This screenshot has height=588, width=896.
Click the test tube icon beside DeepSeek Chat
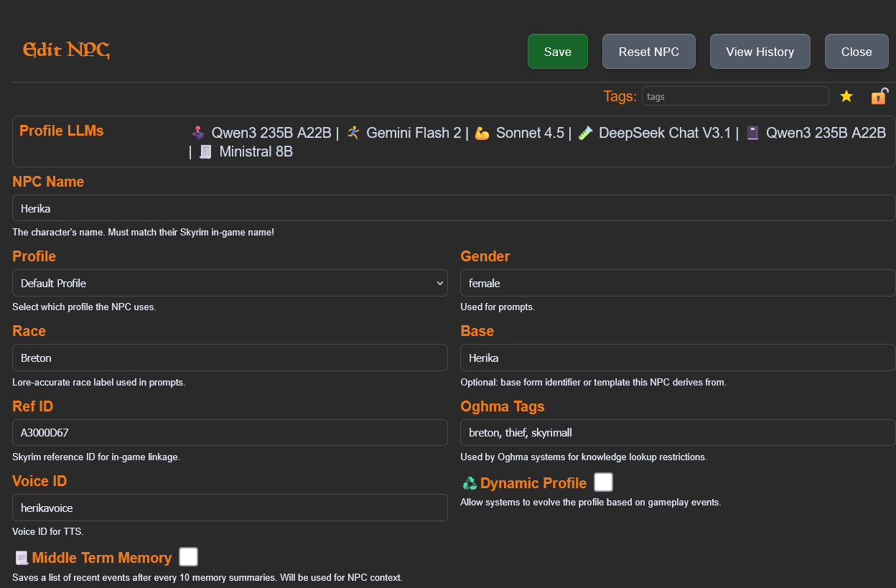pyautogui.click(x=585, y=133)
